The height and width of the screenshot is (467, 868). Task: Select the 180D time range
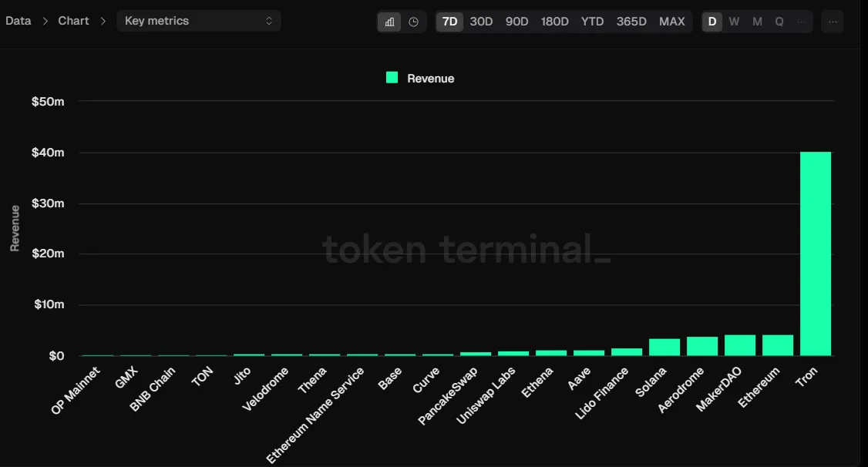[x=555, y=22]
